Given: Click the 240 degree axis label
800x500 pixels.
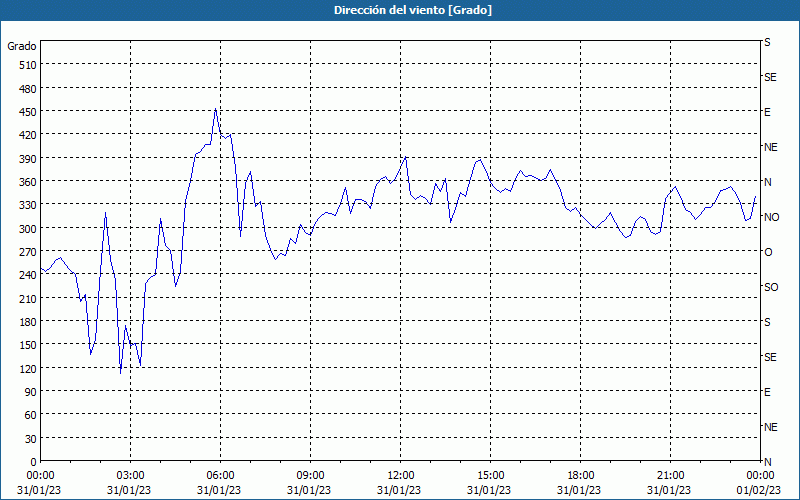Looking at the screenshot, I should [x=29, y=275].
